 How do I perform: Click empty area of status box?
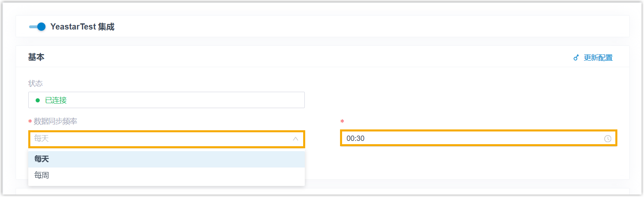[x=184, y=100]
